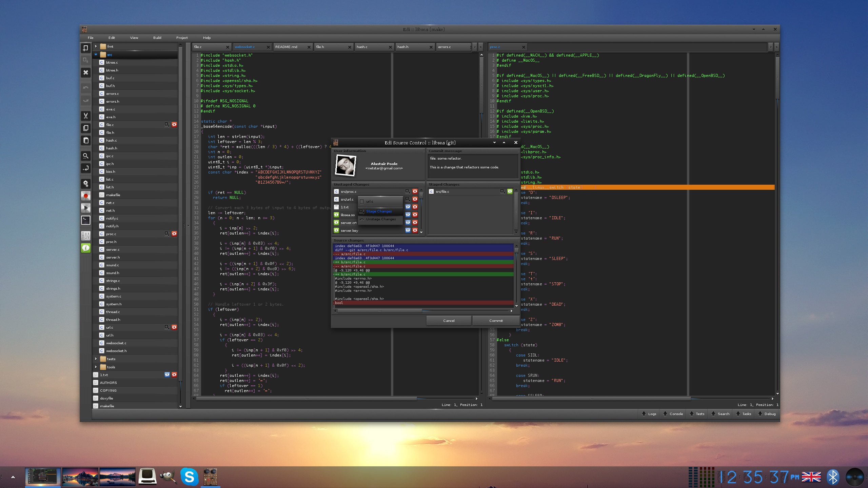Click the green info about icon
The height and width of the screenshot is (488, 868).
(86, 248)
